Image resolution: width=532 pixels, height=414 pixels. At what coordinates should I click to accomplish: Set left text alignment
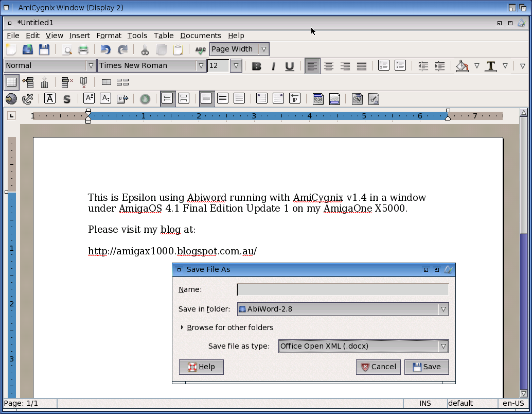pyautogui.click(x=312, y=65)
